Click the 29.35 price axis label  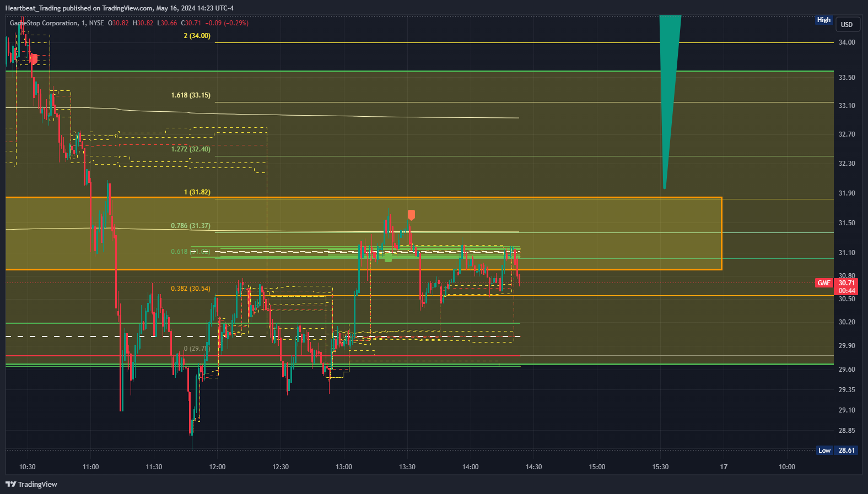[x=847, y=390]
